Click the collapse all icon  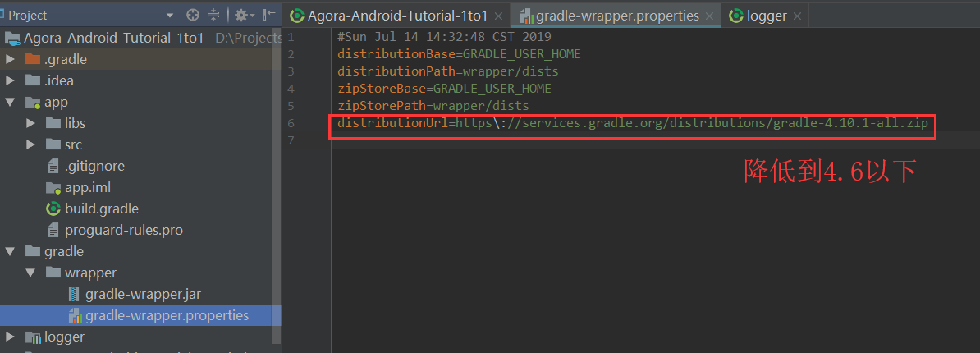(213, 15)
